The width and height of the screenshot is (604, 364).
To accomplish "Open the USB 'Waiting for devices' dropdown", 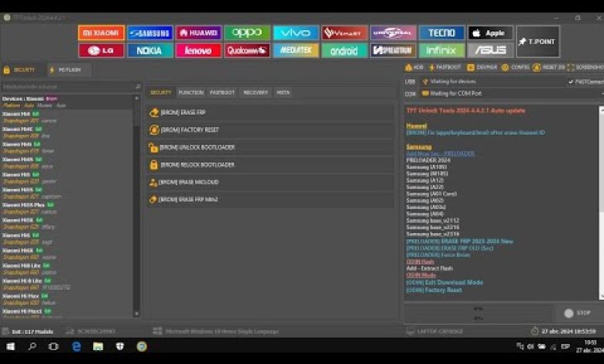I will pos(492,81).
